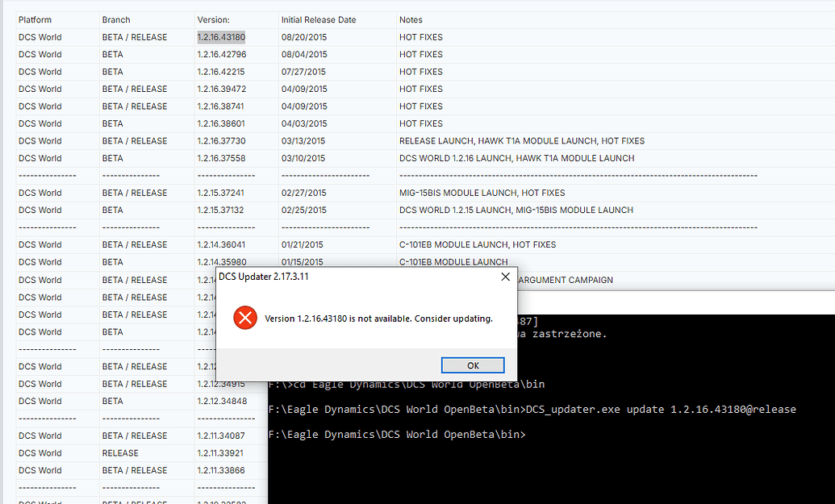Click the Version column header
This screenshot has width=835, height=504.
[214, 19]
